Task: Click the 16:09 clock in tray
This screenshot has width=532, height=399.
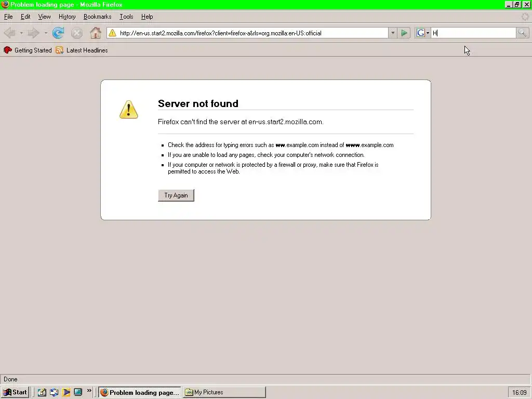Action: 519,393
